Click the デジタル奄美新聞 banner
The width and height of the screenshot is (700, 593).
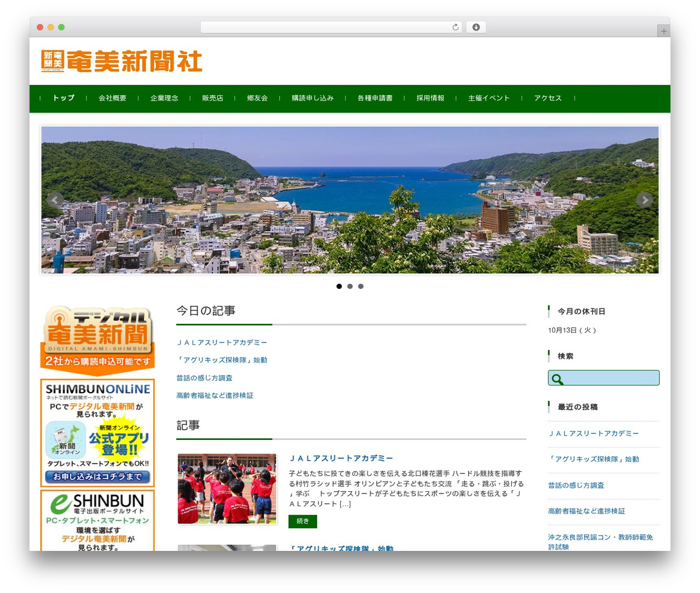pyautogui.click(x=97, y=340)
